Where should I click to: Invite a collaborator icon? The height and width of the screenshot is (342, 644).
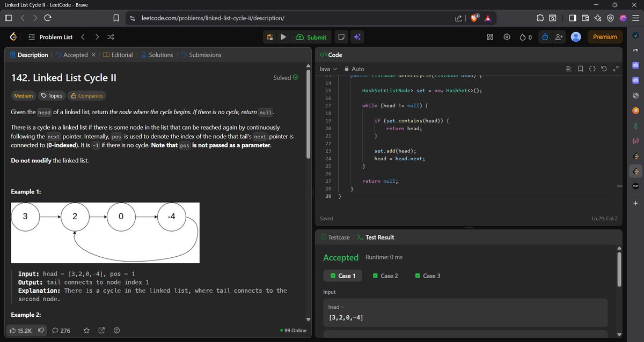pyautogui.click(x=559, y=37)
